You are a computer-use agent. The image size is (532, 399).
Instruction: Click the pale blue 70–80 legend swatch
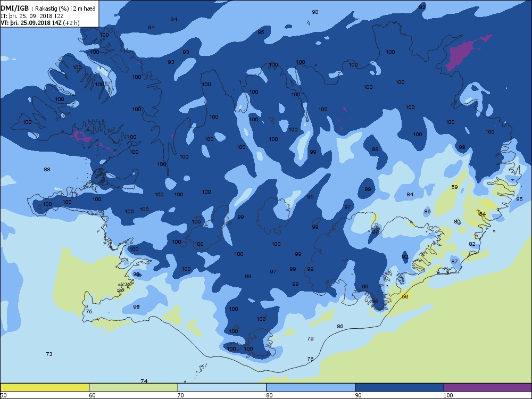coord(222,387)
